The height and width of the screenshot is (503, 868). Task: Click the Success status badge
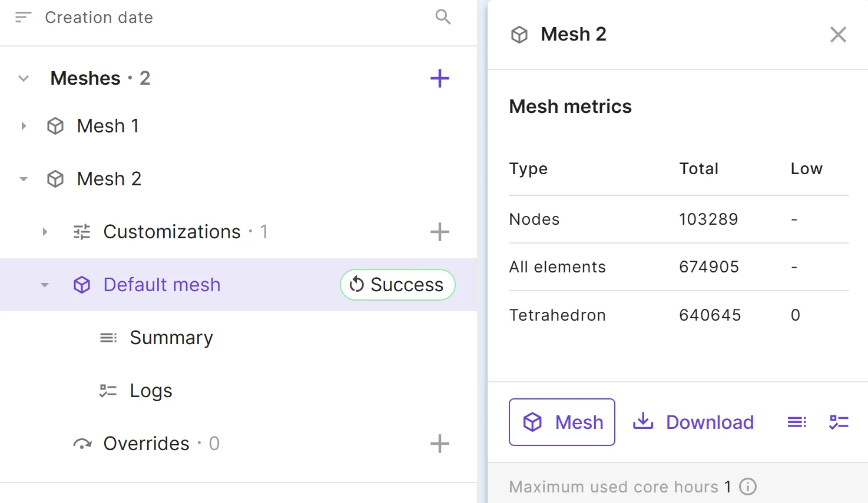click(x=397, y=285)
